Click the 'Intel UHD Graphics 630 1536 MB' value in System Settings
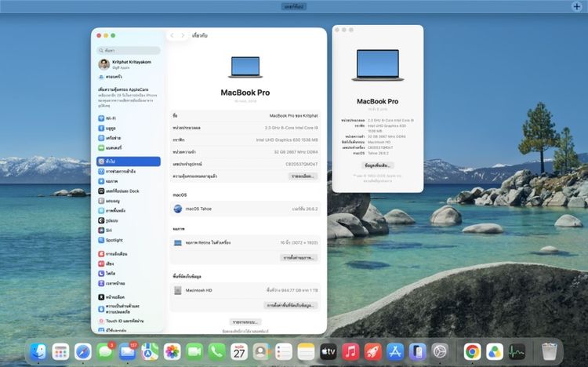This screenshot has width=588, height=367. click(287, 140)
